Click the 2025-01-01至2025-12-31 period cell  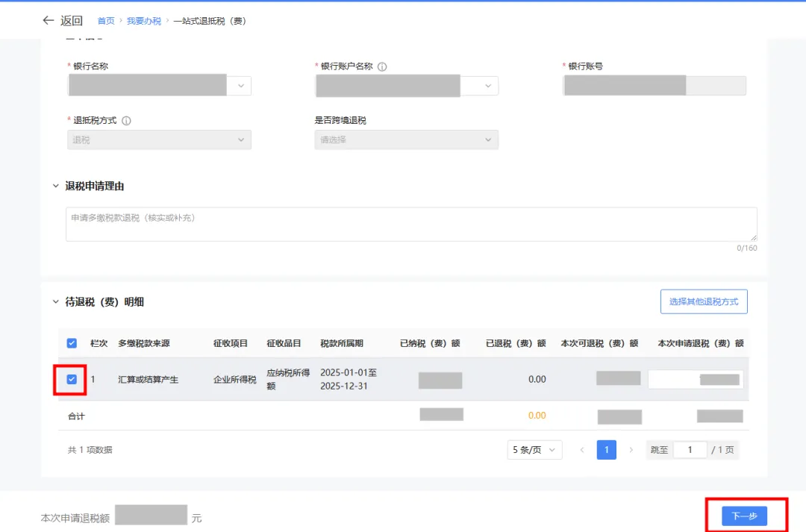point(349,379)
